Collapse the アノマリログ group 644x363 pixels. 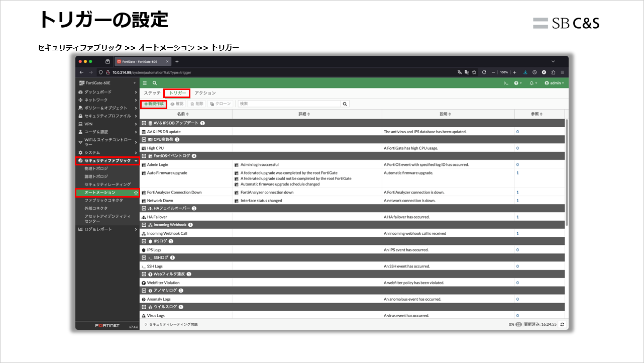tap(144, 291)
